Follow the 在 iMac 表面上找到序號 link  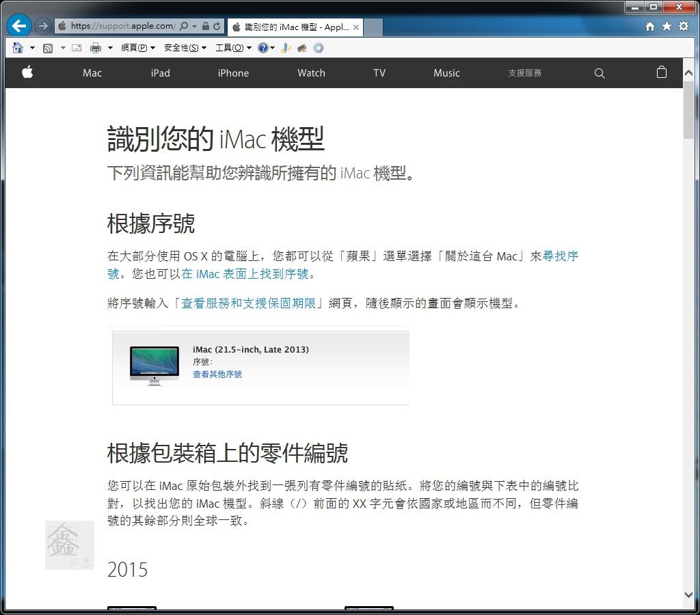245,273
